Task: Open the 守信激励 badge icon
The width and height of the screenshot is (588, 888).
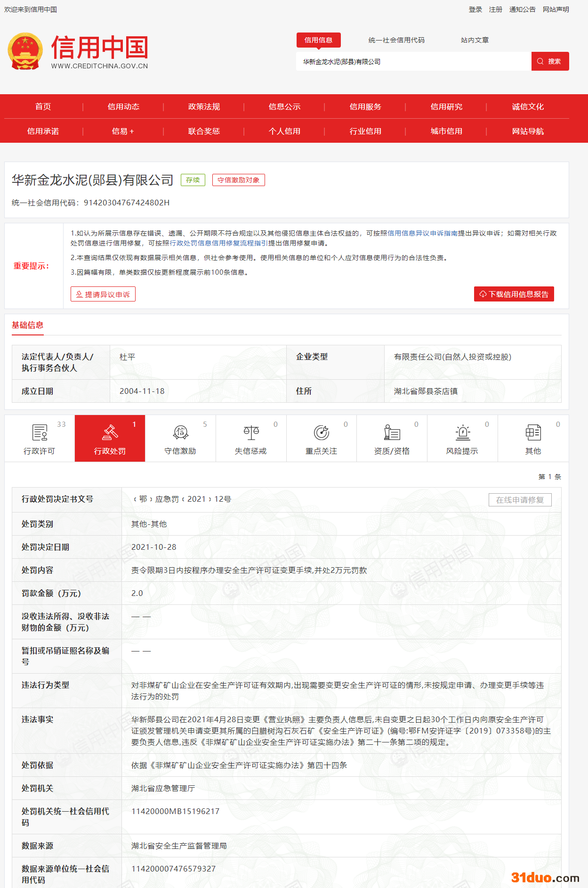Action: tap(180, 432)
